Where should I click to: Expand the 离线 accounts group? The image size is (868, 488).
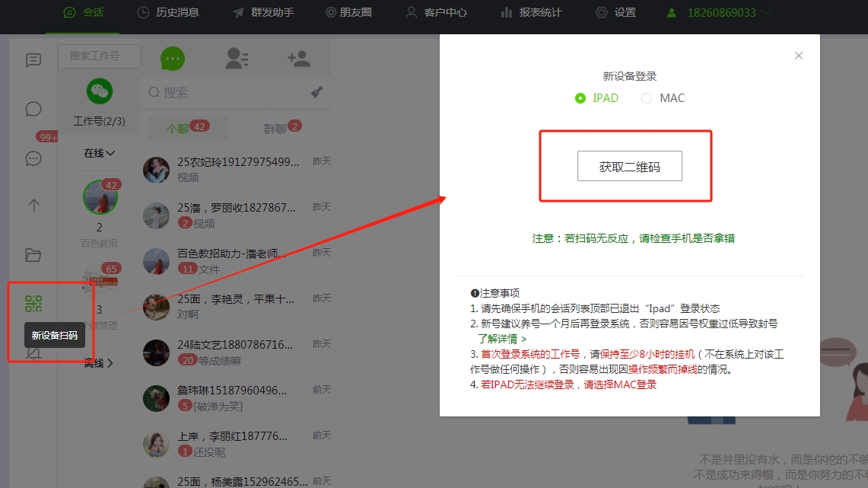coord(99,363)
